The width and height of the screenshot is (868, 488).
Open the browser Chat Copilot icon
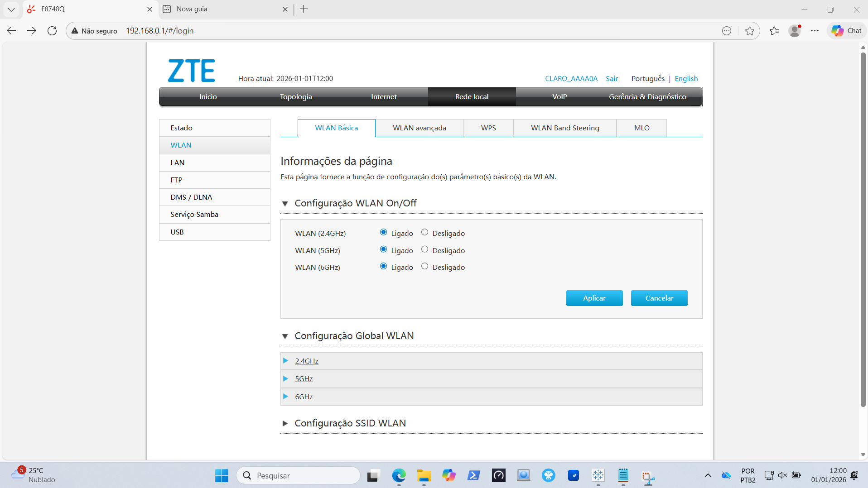[845, 30]
